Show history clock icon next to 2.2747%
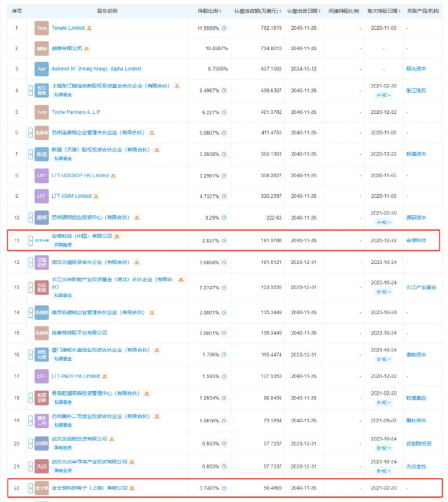Image resolution: width=448 pixels, height=502 pixels. click(x=224, y=287)
